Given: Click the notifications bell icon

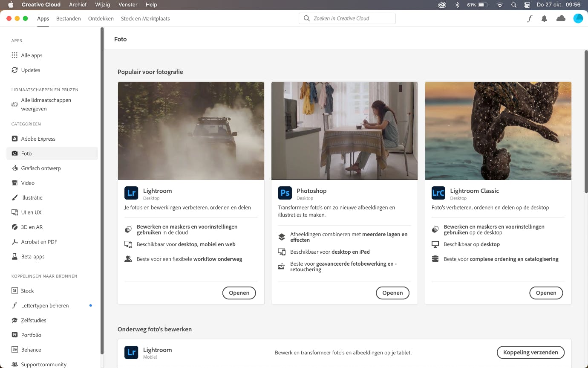Looking at the screenshot, I should pos(544,19).
